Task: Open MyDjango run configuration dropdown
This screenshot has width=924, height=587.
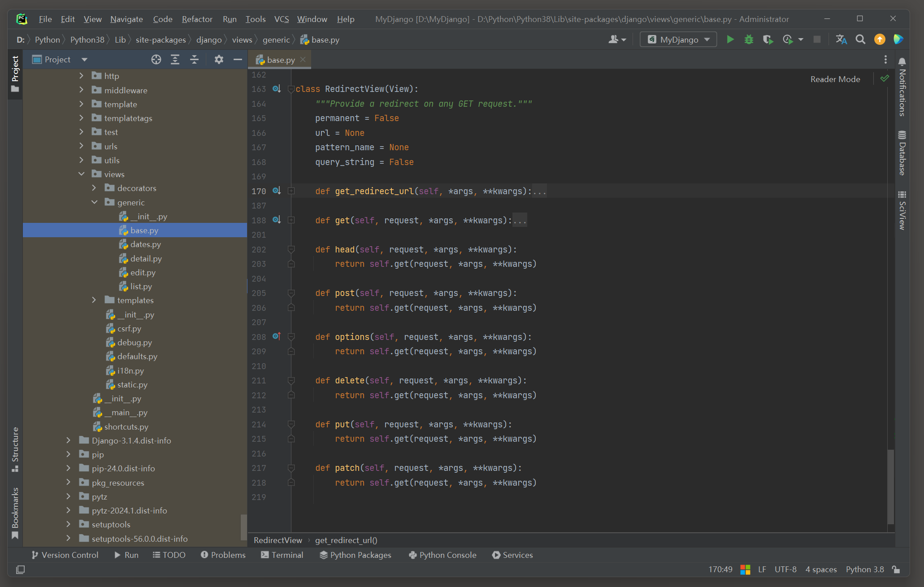Action: coord(678,39)
